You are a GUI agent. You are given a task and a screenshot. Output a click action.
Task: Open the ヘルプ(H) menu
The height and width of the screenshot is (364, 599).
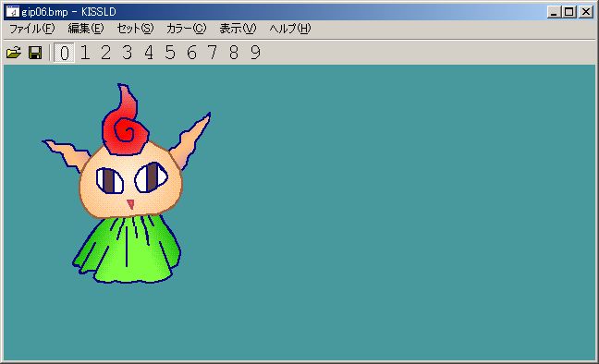(x=290, y=29)
